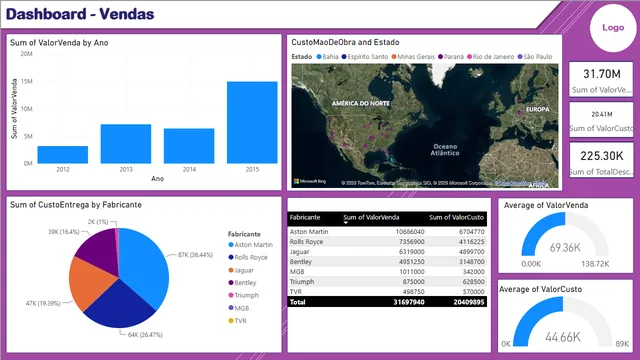Select the MGB table row
The height and width of the screenshot is (360, 640).
(387, 272)
